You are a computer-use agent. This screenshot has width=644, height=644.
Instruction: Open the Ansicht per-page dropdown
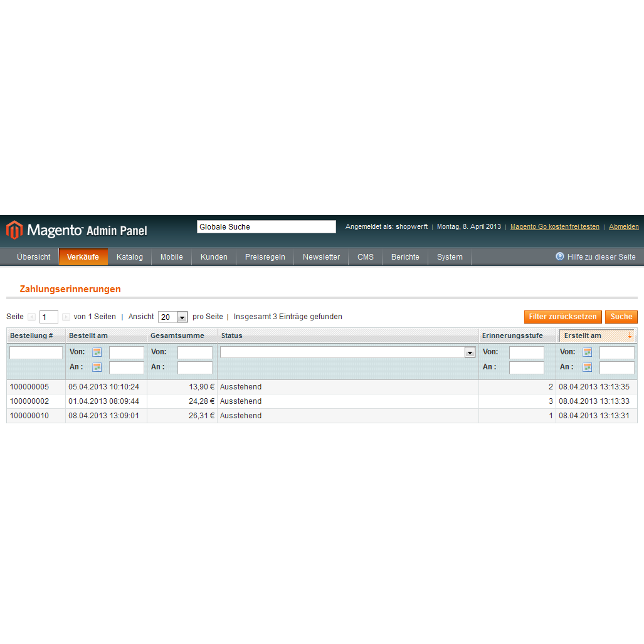click(x=173, y=317)
